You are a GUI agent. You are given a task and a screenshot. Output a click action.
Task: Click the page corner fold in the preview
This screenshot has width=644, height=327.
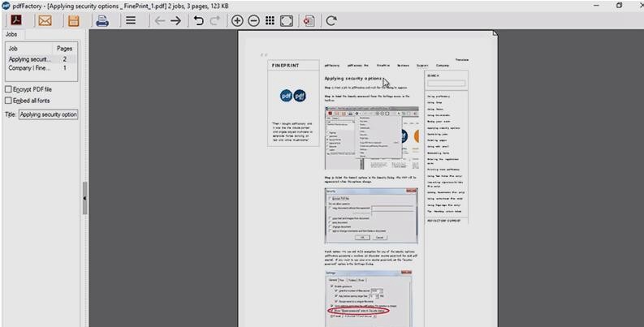tap(495, 33)
